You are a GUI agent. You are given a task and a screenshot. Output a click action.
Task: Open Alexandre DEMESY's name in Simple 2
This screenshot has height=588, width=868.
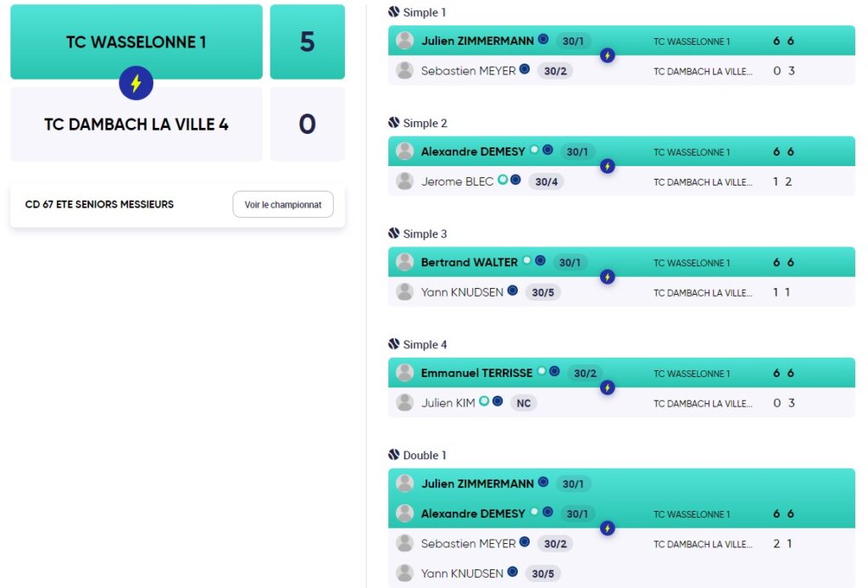pyautogui.click(x=473, y=152)
